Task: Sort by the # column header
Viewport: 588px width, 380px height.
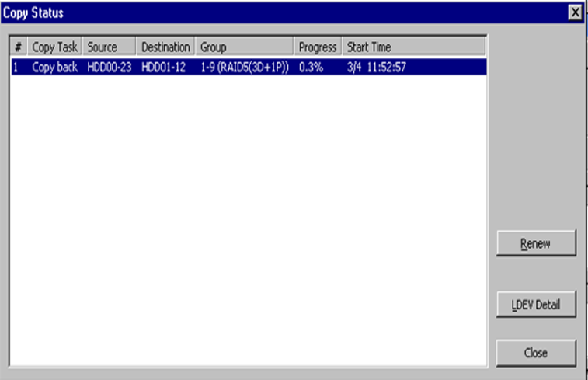Action: [18, 47]
